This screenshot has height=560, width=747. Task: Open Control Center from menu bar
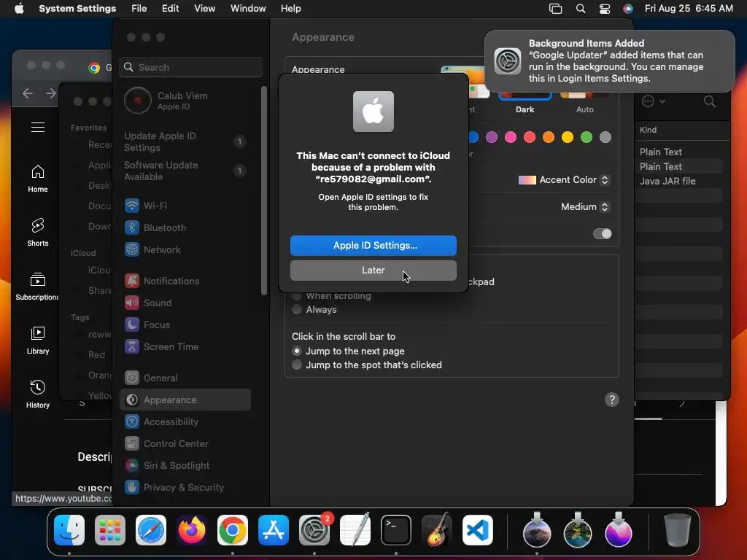pos(604,9)
